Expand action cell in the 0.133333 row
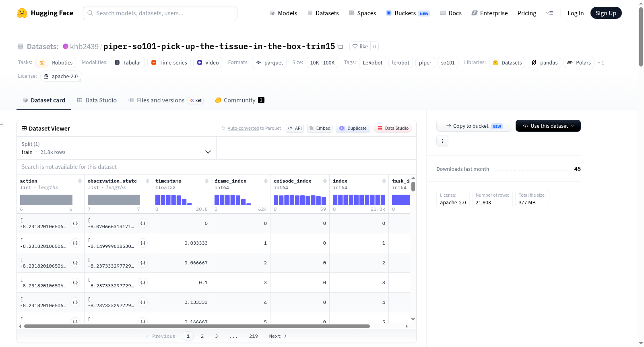Image resolution: width=644 pixels, height=347 pixels. (75, 302)
